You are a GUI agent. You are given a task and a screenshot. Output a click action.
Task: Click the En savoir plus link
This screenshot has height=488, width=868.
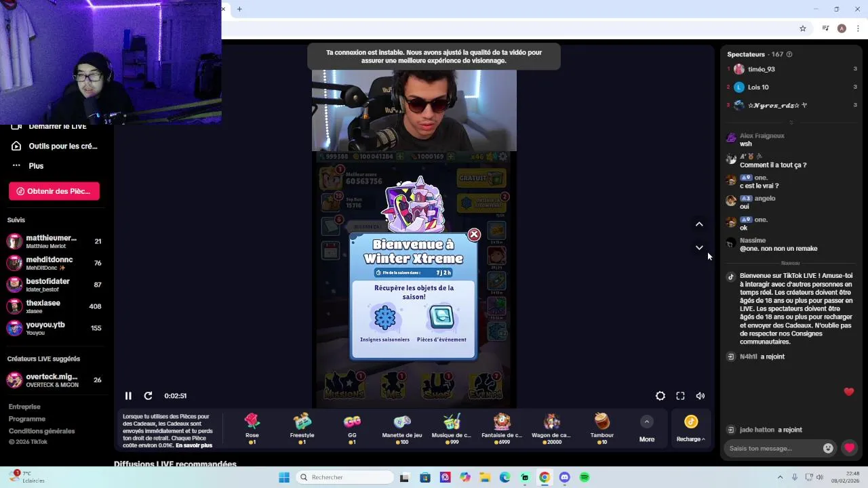tap(194, 445)
